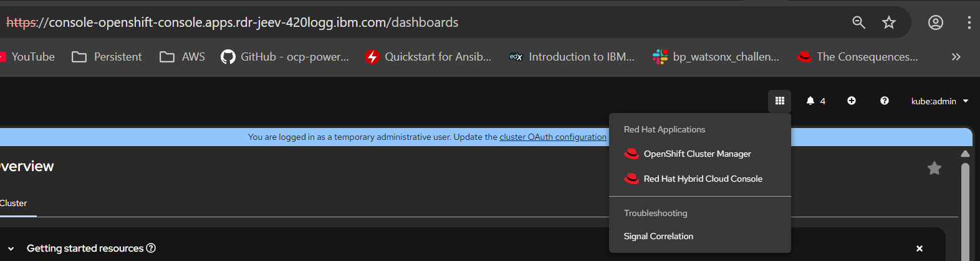The height and width of the screenshot is (261, 980).
Task: Open the browser profile icon
Action: [x=935, y=22]
